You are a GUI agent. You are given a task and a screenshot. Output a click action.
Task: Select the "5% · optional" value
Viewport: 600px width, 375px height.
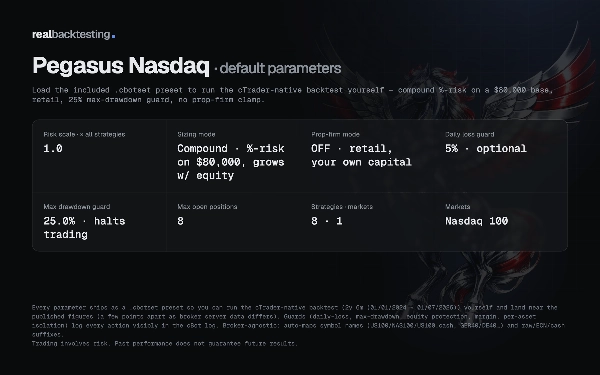pos(486,148)
